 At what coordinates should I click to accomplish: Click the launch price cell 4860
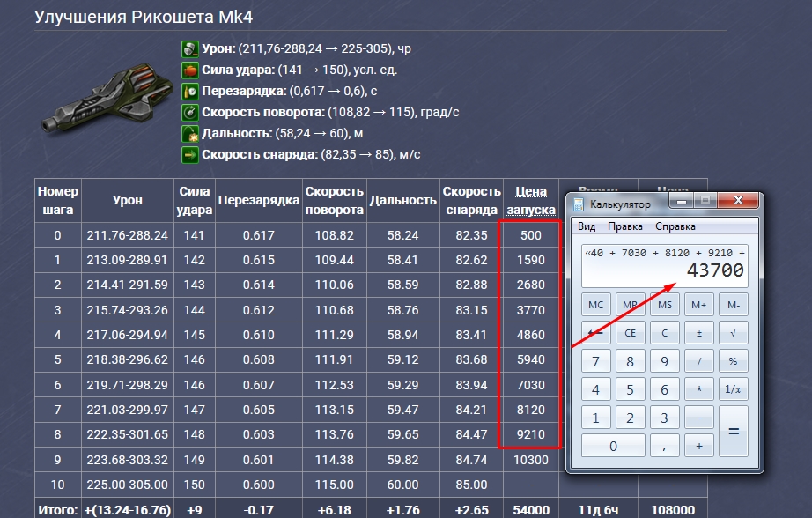pos(531,335)
